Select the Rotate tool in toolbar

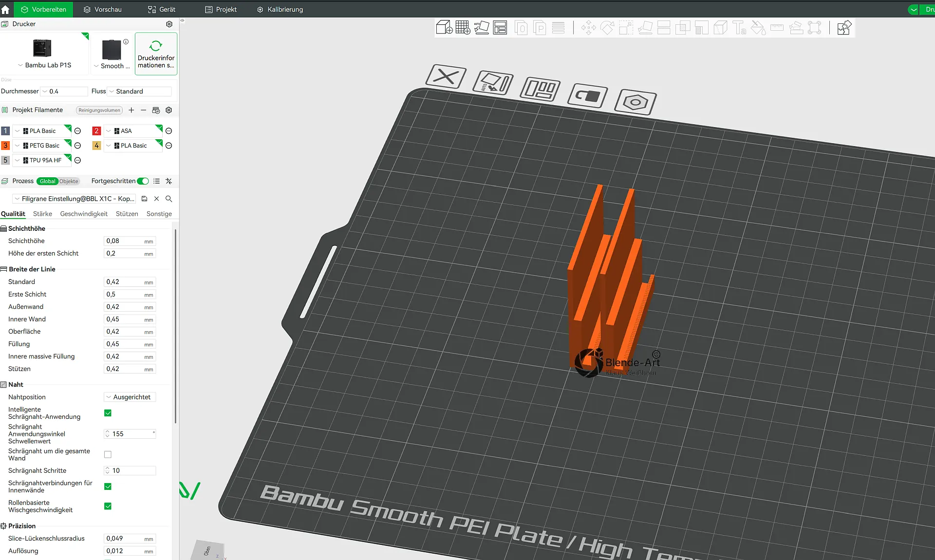(607, 28)
